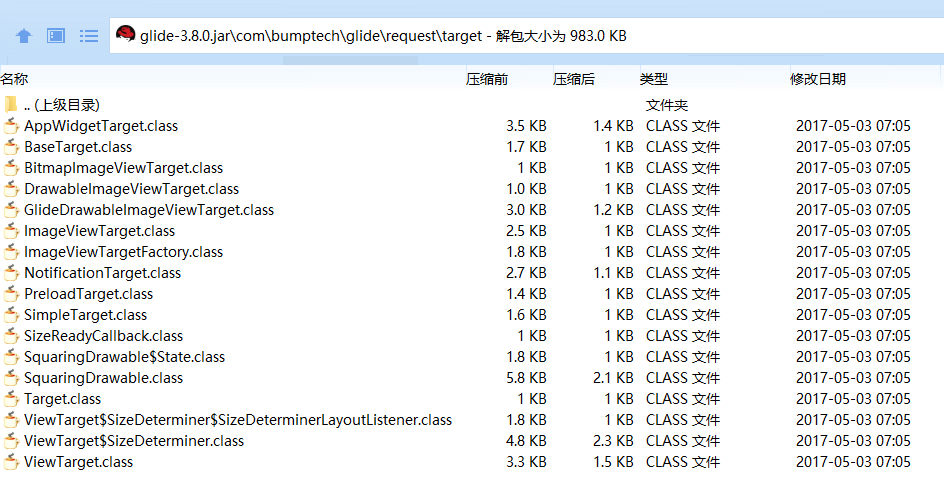Select DrawableImageViewTarget.class file name
The height and width of the screenshot is (497, 944).
click(x=131, y=189)
